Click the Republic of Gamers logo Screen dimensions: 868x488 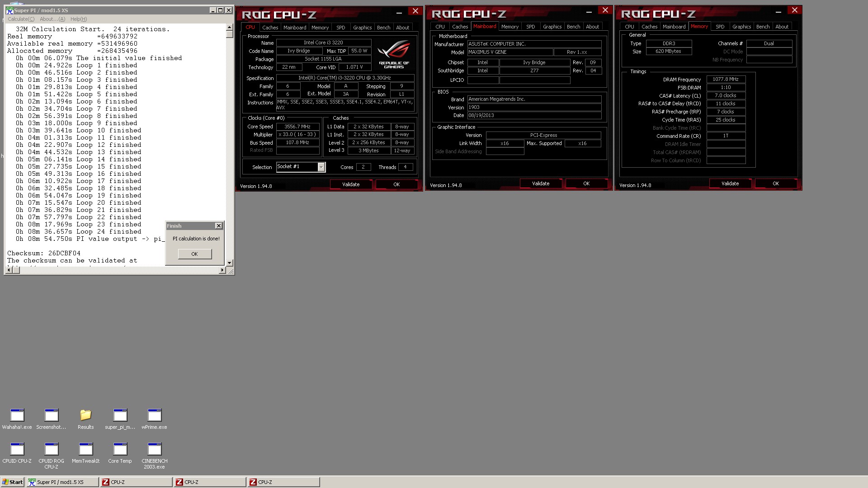394,54
